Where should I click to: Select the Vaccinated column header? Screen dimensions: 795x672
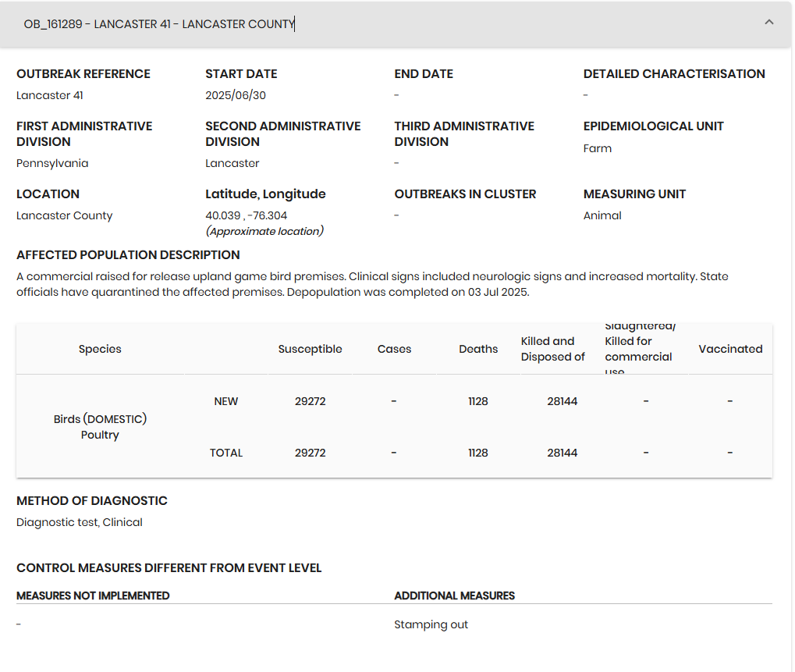(x=730, y=349)
